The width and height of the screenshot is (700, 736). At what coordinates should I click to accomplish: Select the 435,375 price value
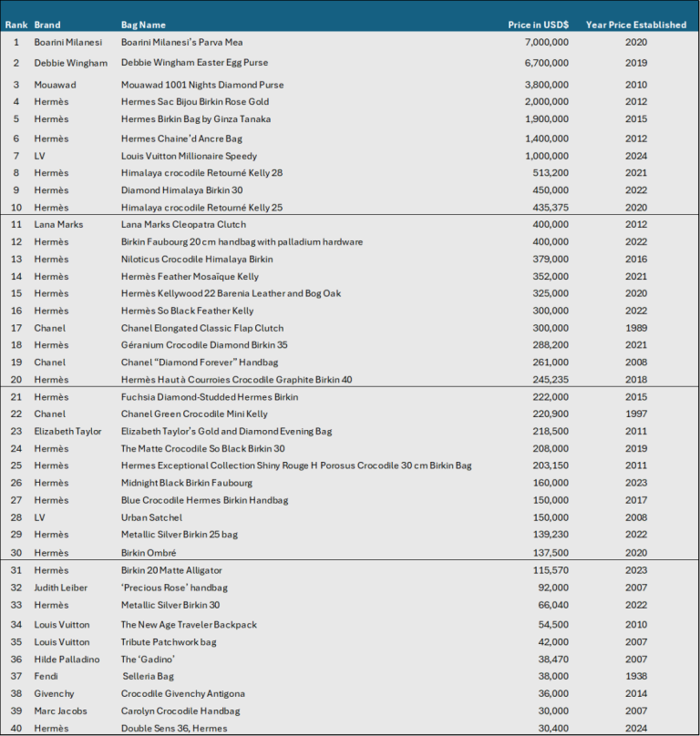coord(551,208)
